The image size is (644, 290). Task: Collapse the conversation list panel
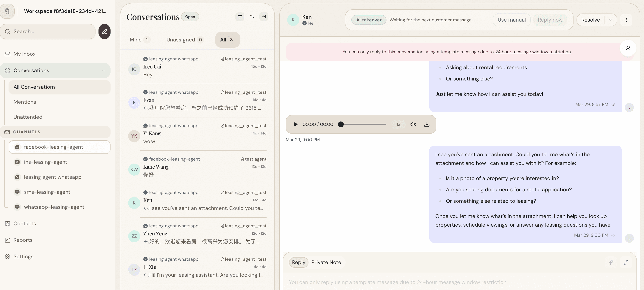(264, 17)
